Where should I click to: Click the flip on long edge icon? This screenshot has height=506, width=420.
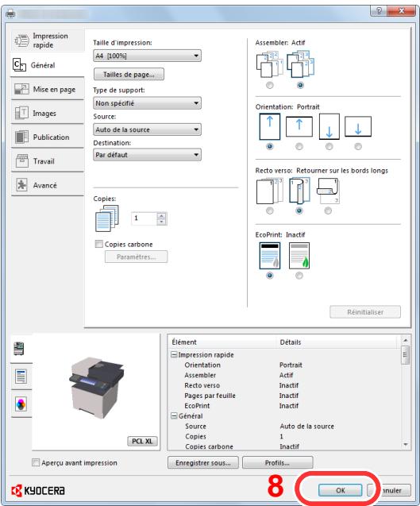(299, 191)
